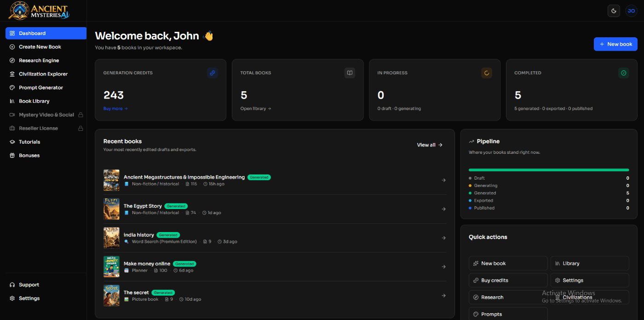Click the Research quick action

coord(508,297)
